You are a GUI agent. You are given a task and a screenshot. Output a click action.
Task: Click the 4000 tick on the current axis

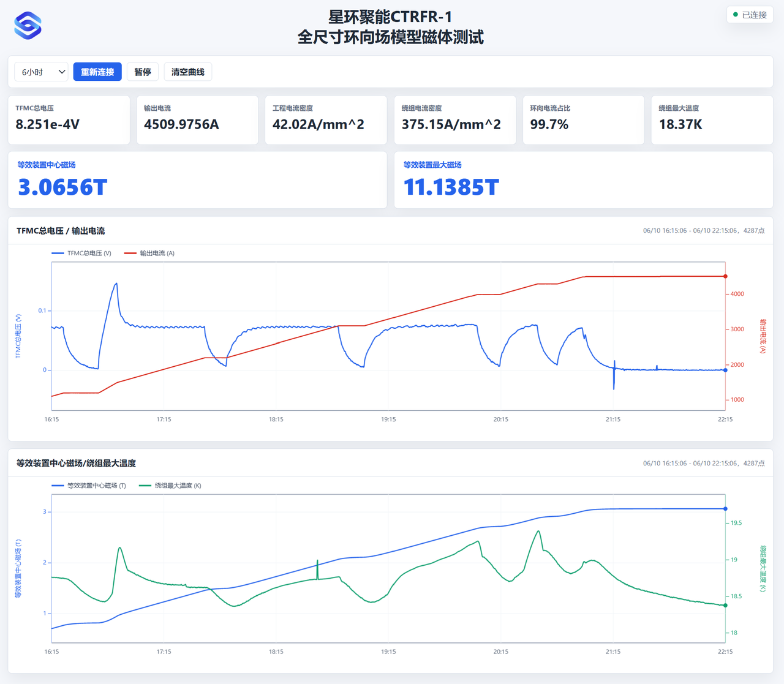click(737, 294)
